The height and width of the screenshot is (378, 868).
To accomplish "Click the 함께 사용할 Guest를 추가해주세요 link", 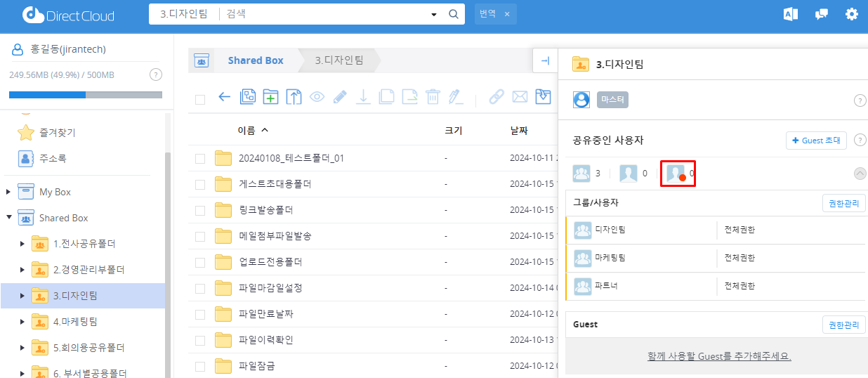I will (x=719, y=356).
